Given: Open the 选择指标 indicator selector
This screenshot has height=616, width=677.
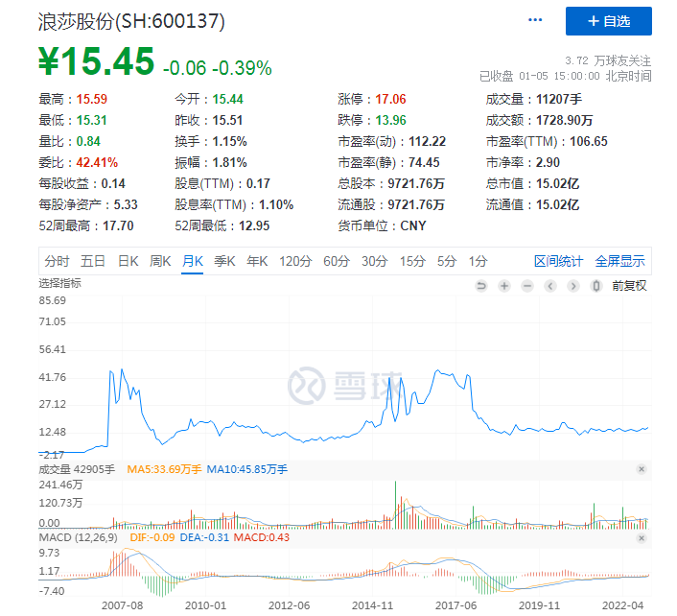Looking at the screenshot, I should pos(60,283).
